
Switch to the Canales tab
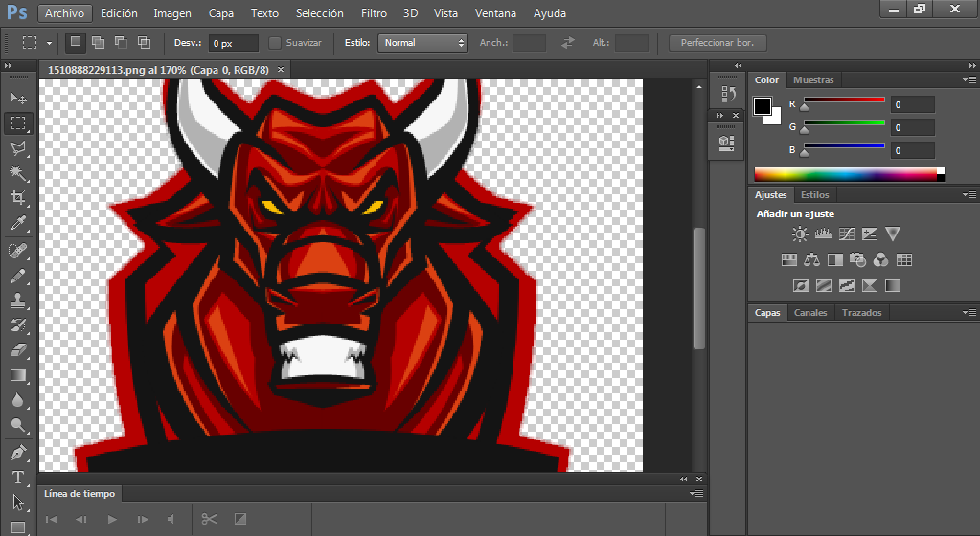pos(810,312)
